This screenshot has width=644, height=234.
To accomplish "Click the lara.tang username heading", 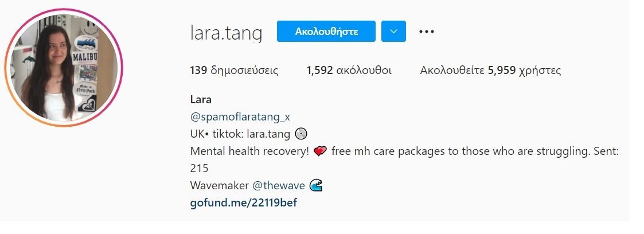I will tap(226, 33).
